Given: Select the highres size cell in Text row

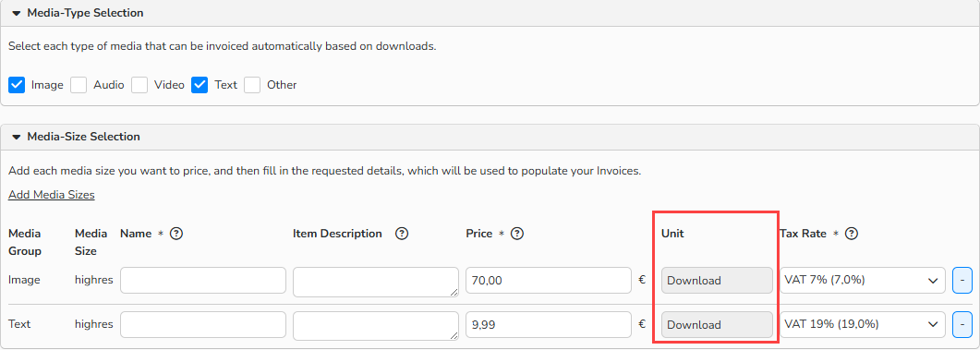Looking at the screenshot, I should click(x=93, y=324).
